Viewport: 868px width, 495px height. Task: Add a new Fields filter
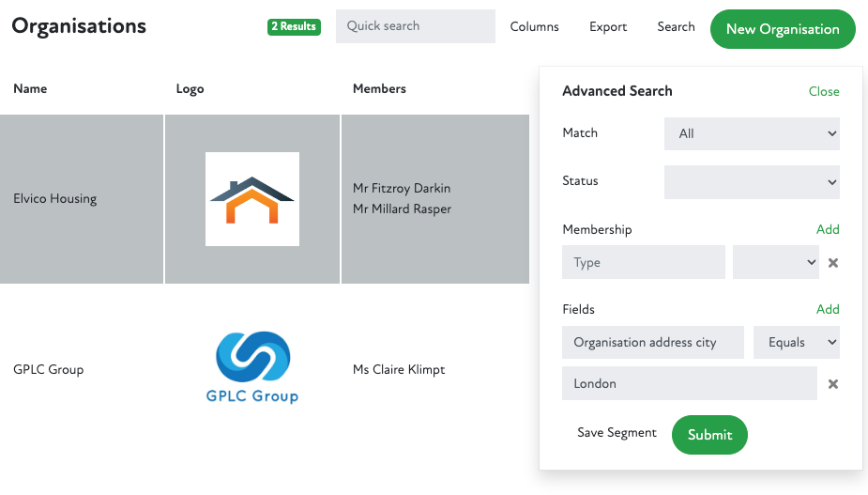[828, 309]
